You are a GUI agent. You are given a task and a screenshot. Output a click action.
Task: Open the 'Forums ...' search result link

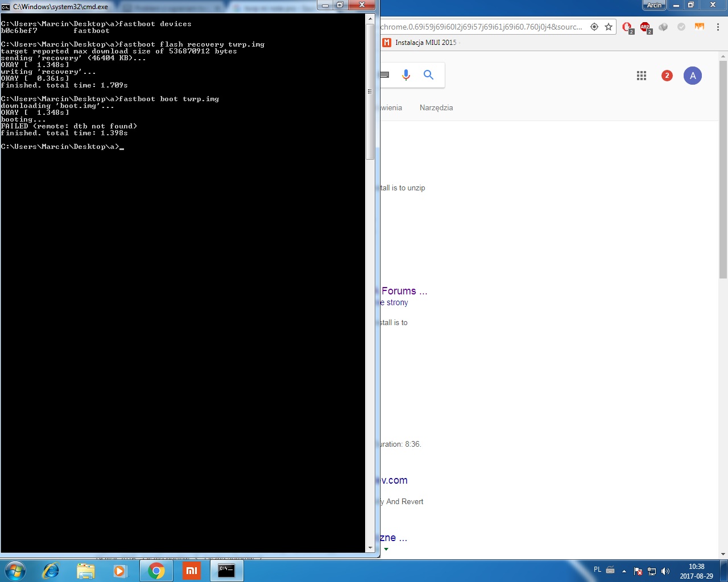click(404, 291)
